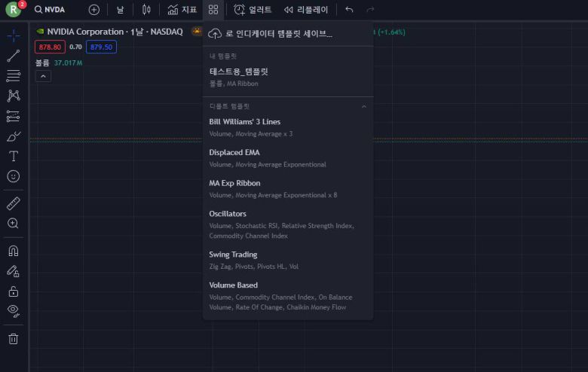This screenshot has width=588, height=372.
Task: Open the Fibonacci retracement tools
Action: 14,75
